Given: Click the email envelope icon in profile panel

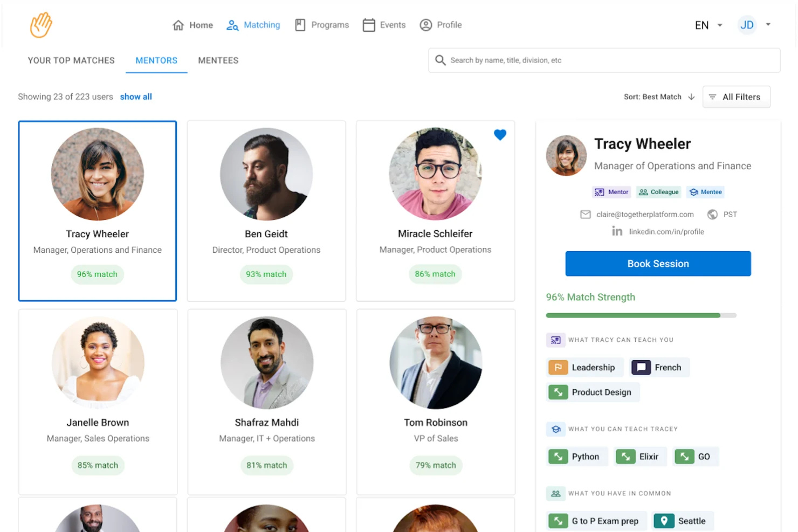Looking at the screenshot, I should tap(586, 215).
